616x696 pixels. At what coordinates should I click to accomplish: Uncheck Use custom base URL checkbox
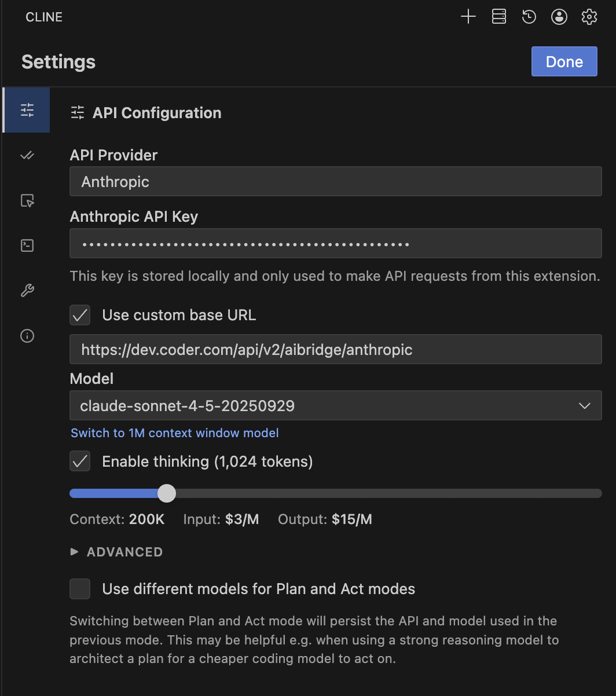(80, 315)
